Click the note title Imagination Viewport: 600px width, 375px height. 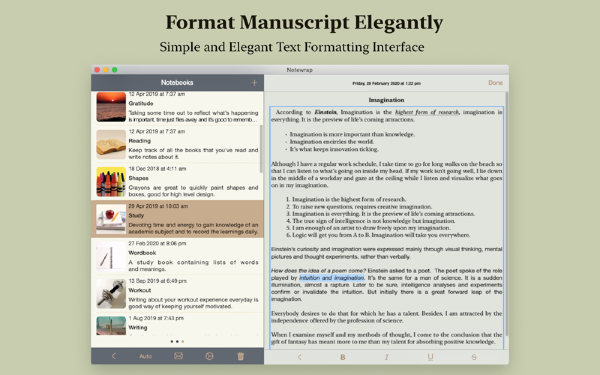386,100
